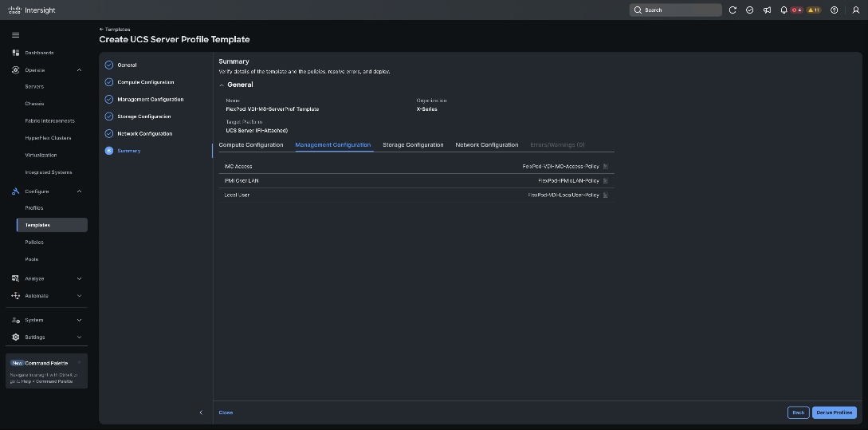Expand the Automate section chevron
Viewport: 868px width, 430px height.
tap(79, 295)
